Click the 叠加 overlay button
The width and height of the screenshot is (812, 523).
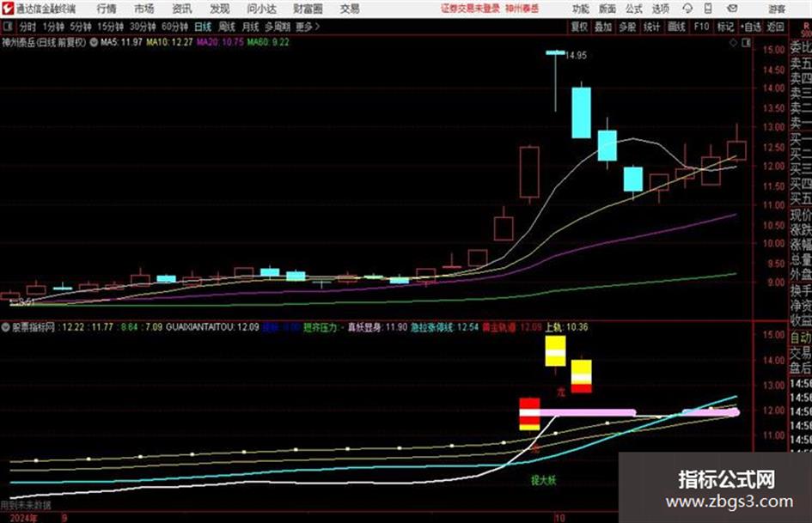(603, 27)
